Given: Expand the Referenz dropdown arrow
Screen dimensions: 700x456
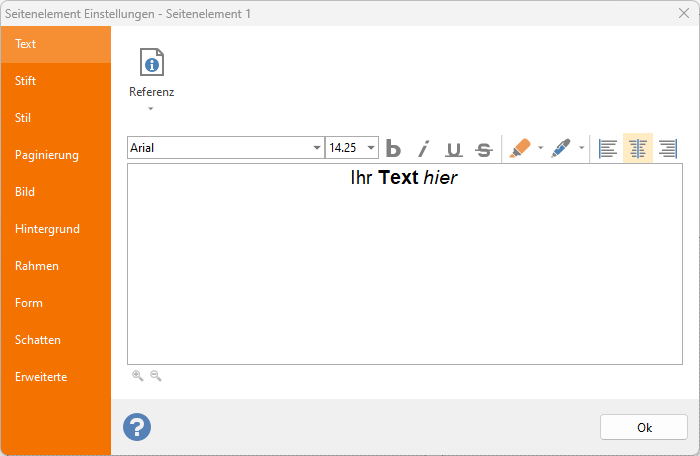Looking at the screenshot, I should (x=151, y=108).
